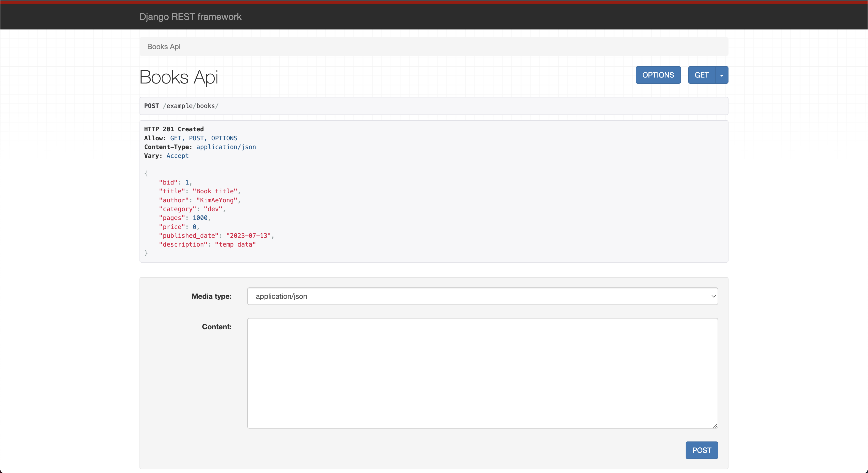Click the Books Api page heading

coord(179,77)
